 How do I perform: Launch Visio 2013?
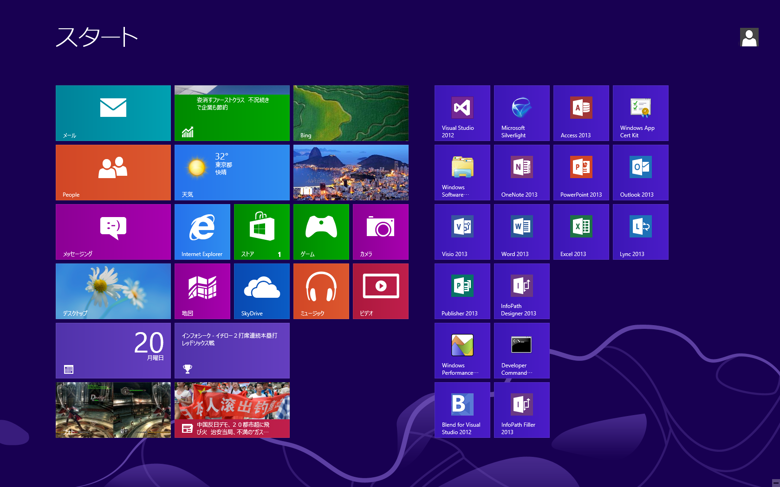click(462, 232)
